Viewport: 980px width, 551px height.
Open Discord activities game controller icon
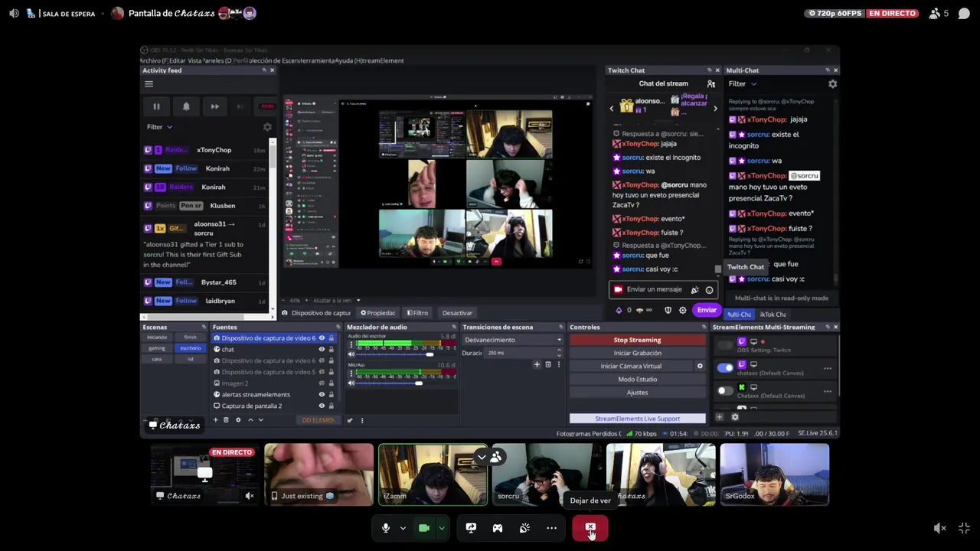(498, 528)
